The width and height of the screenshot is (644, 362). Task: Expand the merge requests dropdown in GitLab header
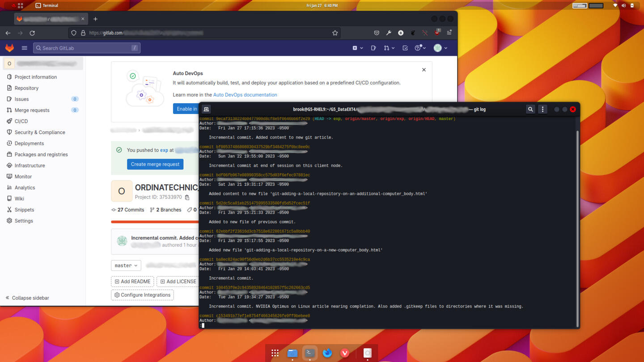389,48
